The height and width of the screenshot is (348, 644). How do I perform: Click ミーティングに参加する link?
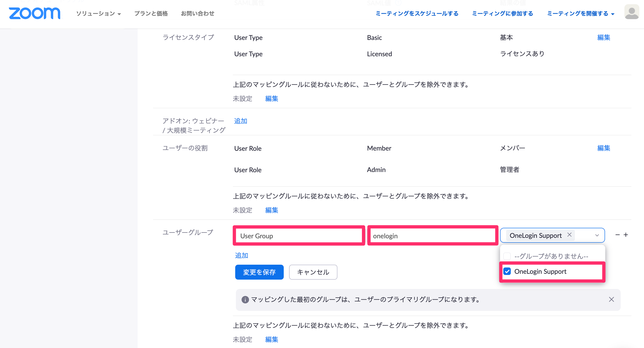[503, 14]
